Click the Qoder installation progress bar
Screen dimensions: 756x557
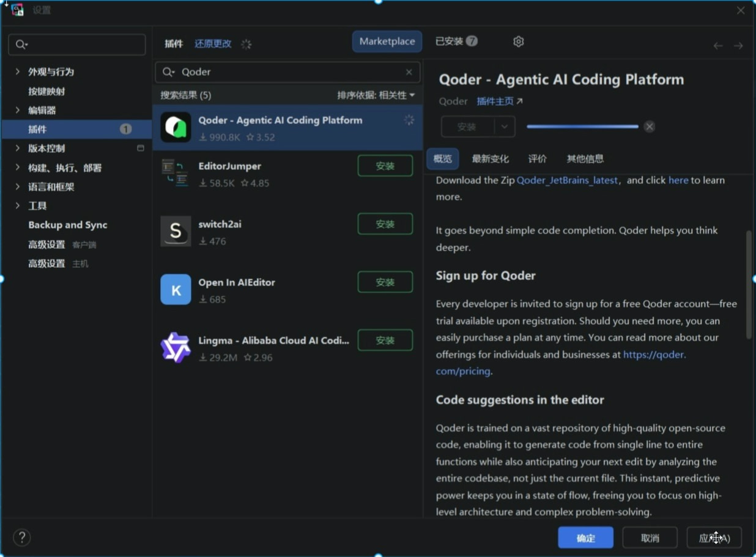[582, 127]
